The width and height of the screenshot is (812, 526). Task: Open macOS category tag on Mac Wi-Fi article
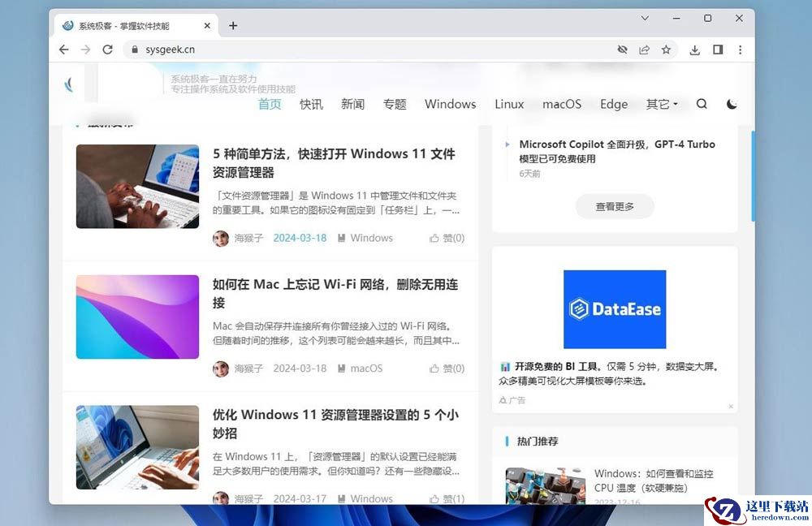(361, 369)
